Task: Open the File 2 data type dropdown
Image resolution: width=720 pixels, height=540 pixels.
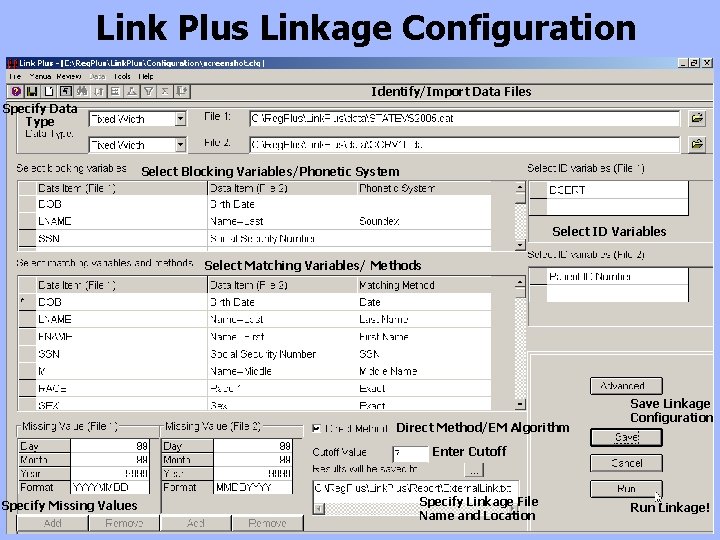Action: [180, 145]
